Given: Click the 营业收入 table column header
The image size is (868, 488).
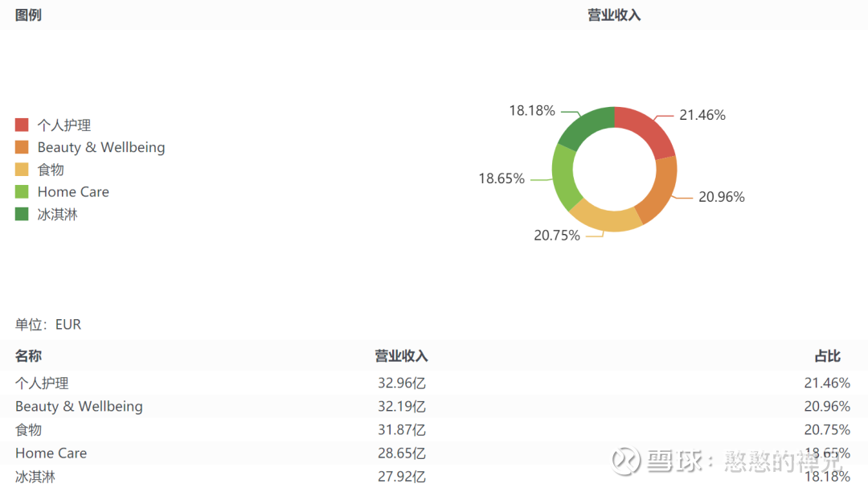Looking at the screenshot, I should pos(401,355).
